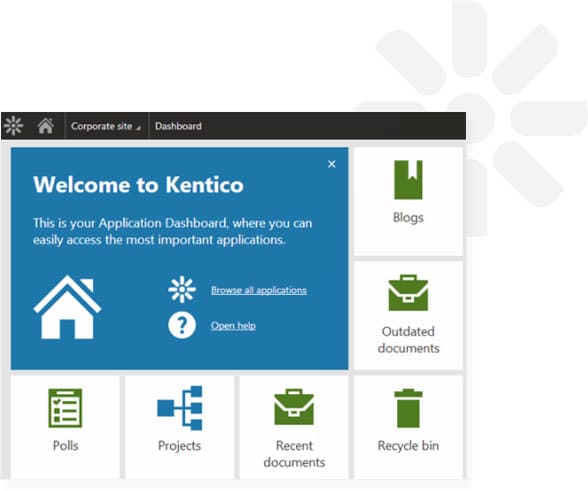This screenshot has width=588, height=491.
Task: Open the Projects hierarchy icon
Action: pyautogui.click(x=180, y=408)
